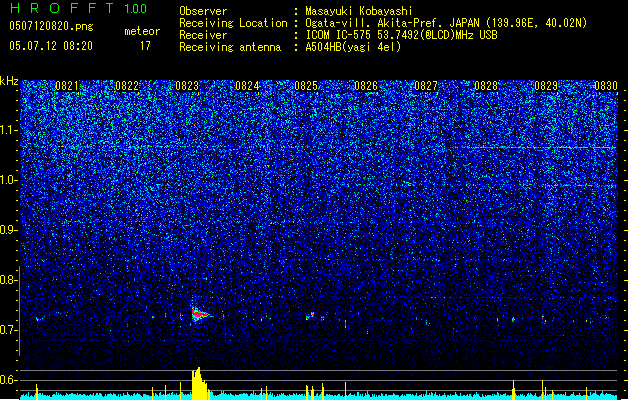Screen dimensions: 629x400
Task: Click the 0830 time marker
Action: click(x=606, y=86)
